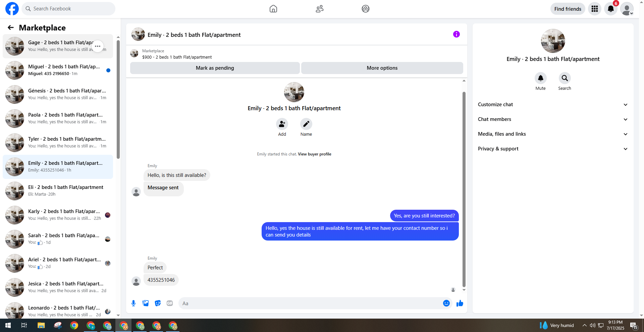Open Jesica's apartment conversation

click(58, 287)
